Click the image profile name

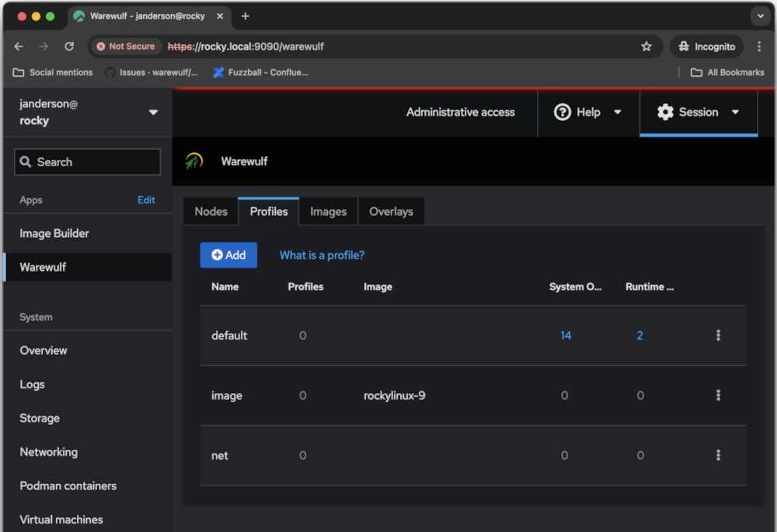click(226, 395)
